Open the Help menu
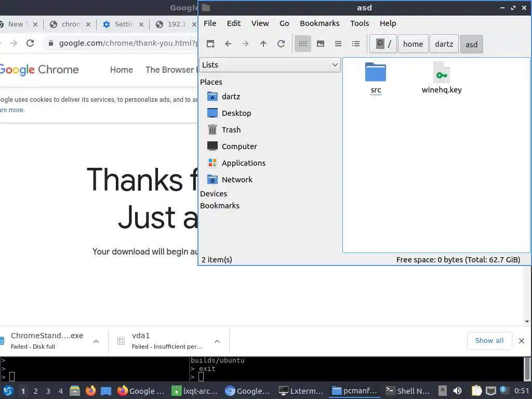Viewport: 532px width, 399px height. 388,23
